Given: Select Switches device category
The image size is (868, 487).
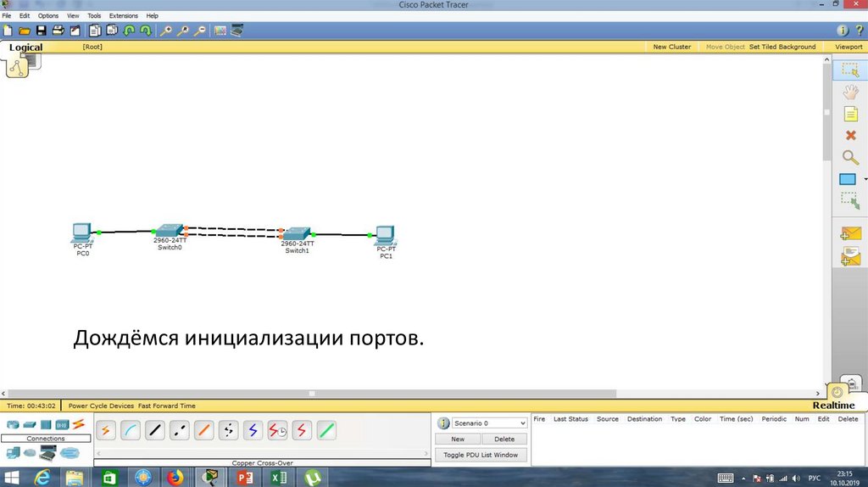Looking at the screenshot, I should [x=30, y=425].
